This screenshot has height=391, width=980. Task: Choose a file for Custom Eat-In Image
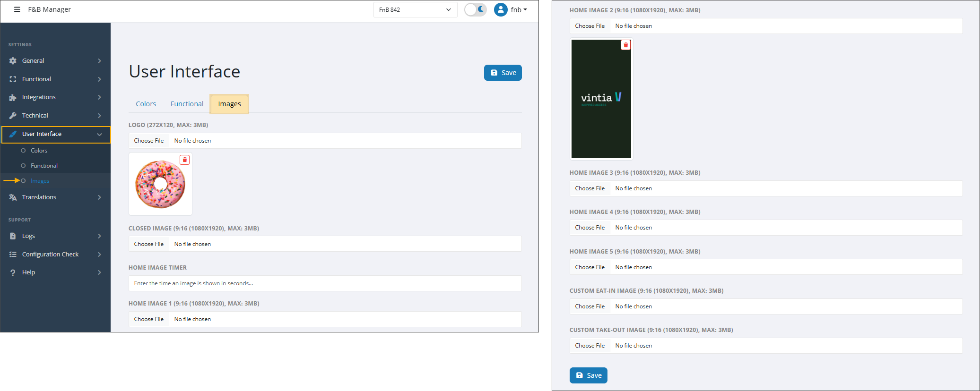pos(590,306)
